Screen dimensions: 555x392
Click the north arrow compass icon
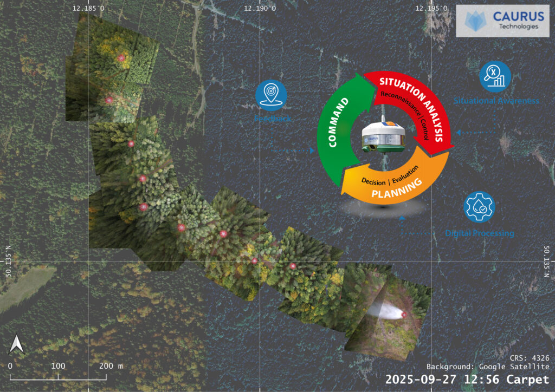[17, 344]
